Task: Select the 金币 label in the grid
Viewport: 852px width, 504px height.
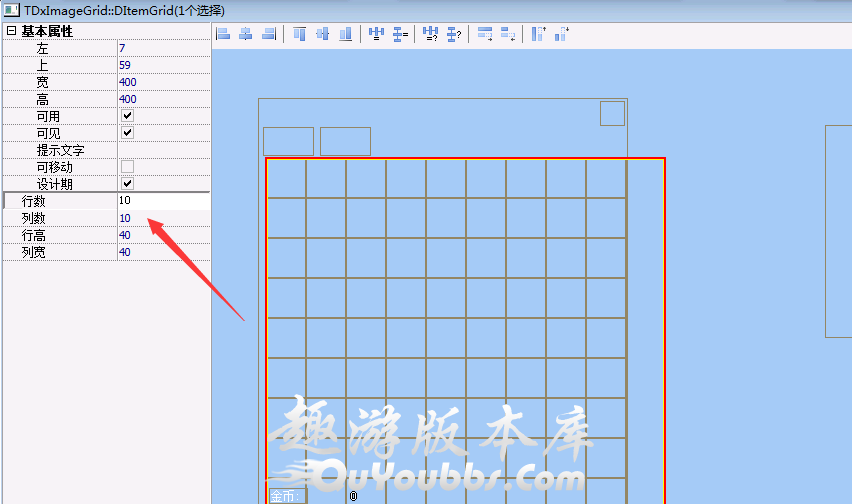Action: [x=287, y=496]
